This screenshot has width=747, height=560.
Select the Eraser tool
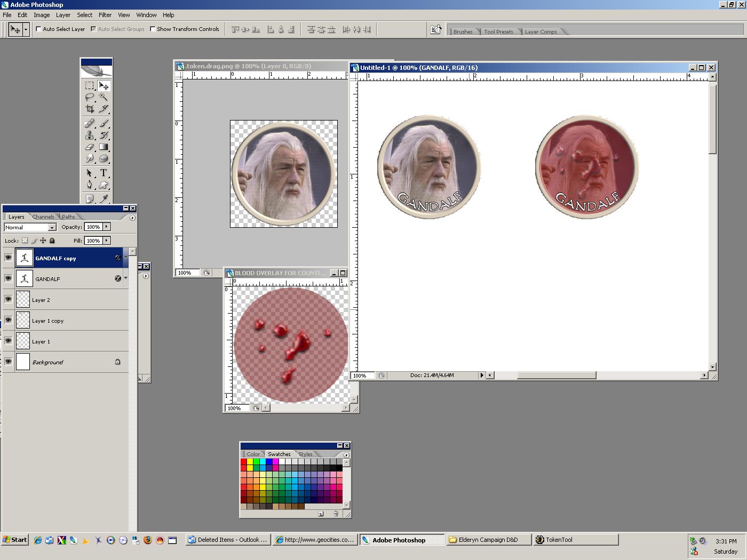coord(90,147)
